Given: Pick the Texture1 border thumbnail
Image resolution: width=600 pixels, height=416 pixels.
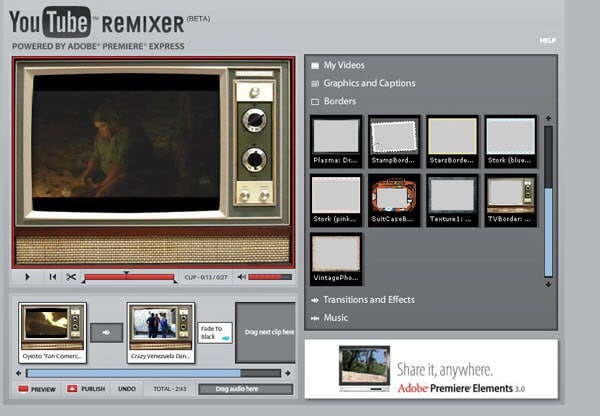Looking at the screenshot, I should tap(452, 201).
